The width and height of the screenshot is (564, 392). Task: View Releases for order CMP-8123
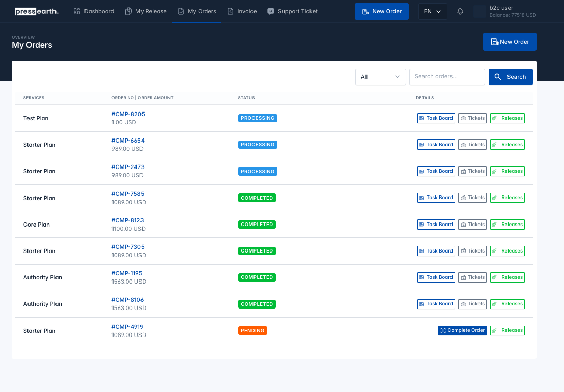coord(507,225)
